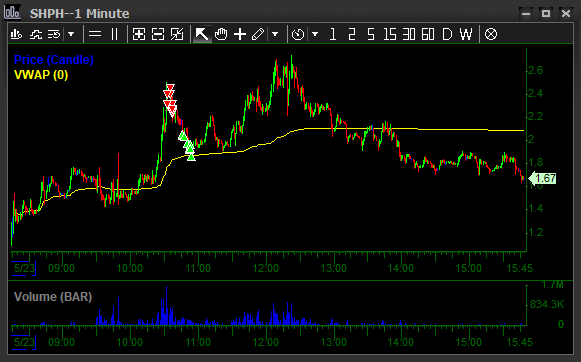
Task: Switch to Weekly (W) timeframe
Action: coord(466,34)
